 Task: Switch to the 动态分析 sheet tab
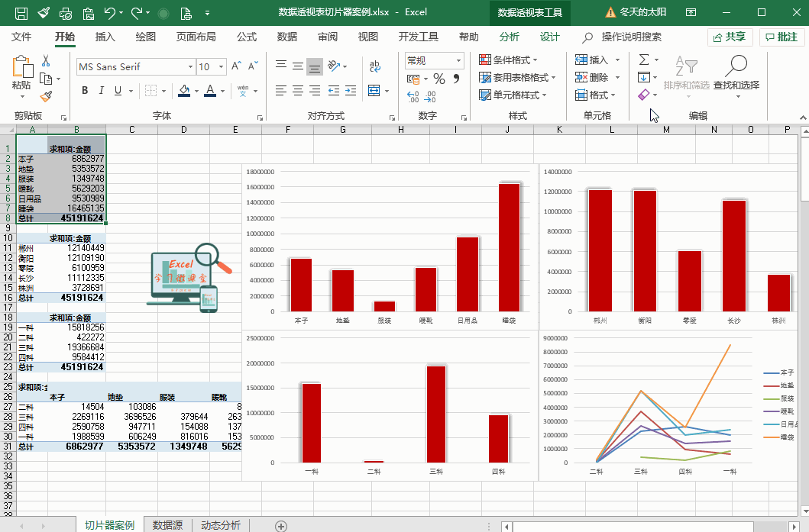tap(221, 525)
